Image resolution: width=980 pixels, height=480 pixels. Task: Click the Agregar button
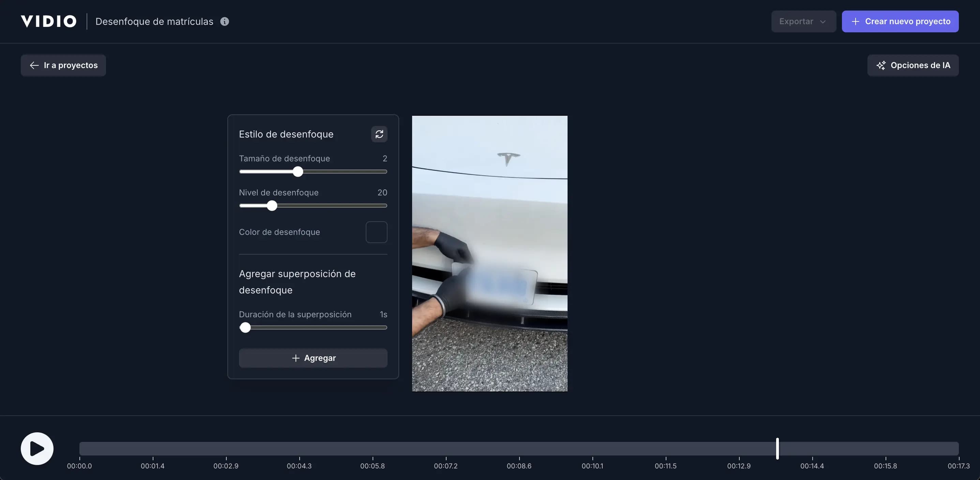(x=313, y=358)
